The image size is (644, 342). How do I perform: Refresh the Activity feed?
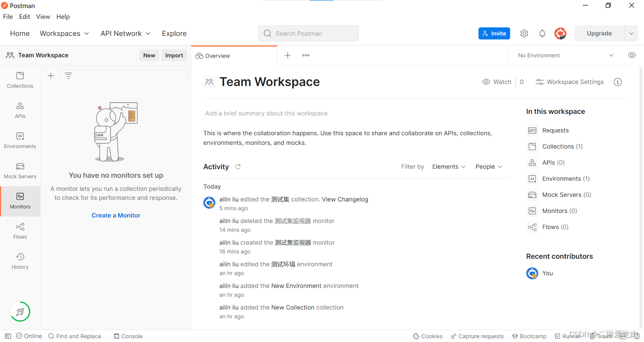point(238,167)
